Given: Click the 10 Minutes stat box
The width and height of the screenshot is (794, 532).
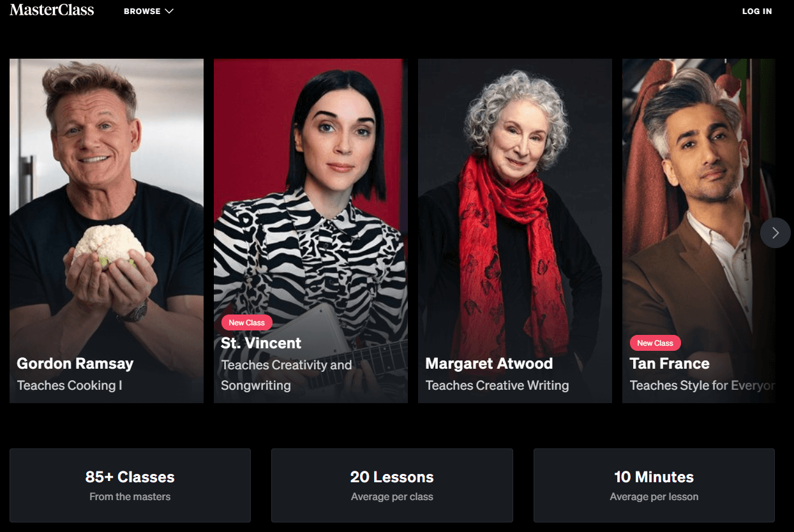Looking at the screenshot, I should 654,485.
